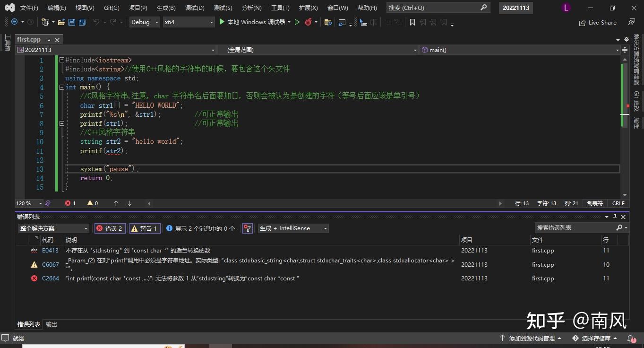Open the global scope dropdown
Screen dimensions: 644x348
(318, 50)
